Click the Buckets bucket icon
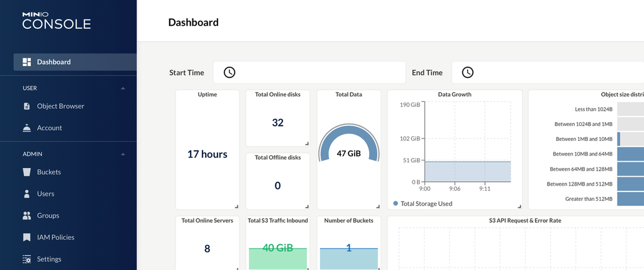The image size is (644, 270). [26, 172]
